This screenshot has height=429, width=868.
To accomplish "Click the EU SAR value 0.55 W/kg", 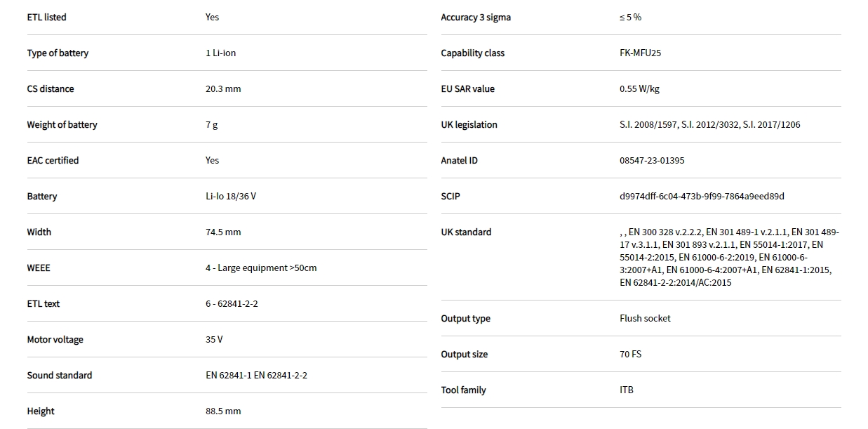I will 639,89.
